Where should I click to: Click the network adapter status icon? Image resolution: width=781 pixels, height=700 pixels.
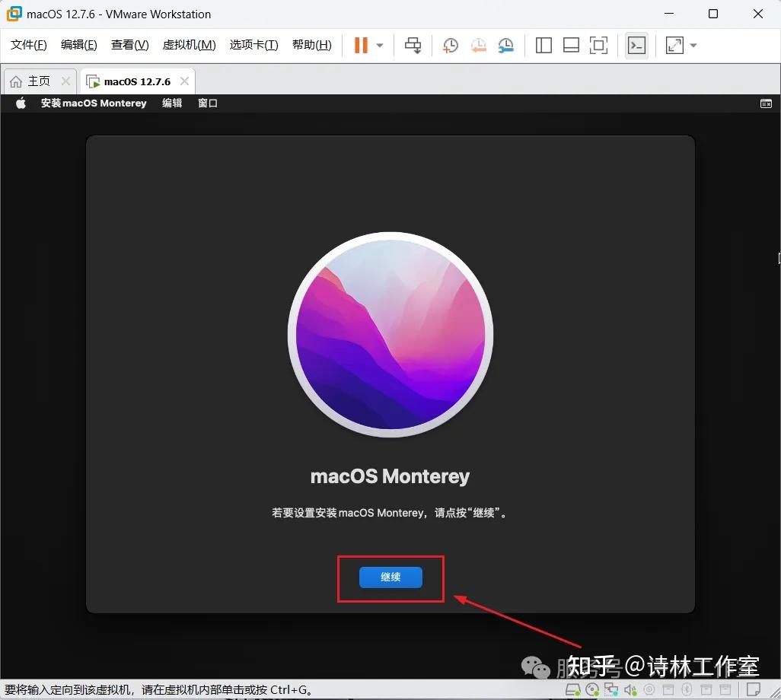(611, 689)
